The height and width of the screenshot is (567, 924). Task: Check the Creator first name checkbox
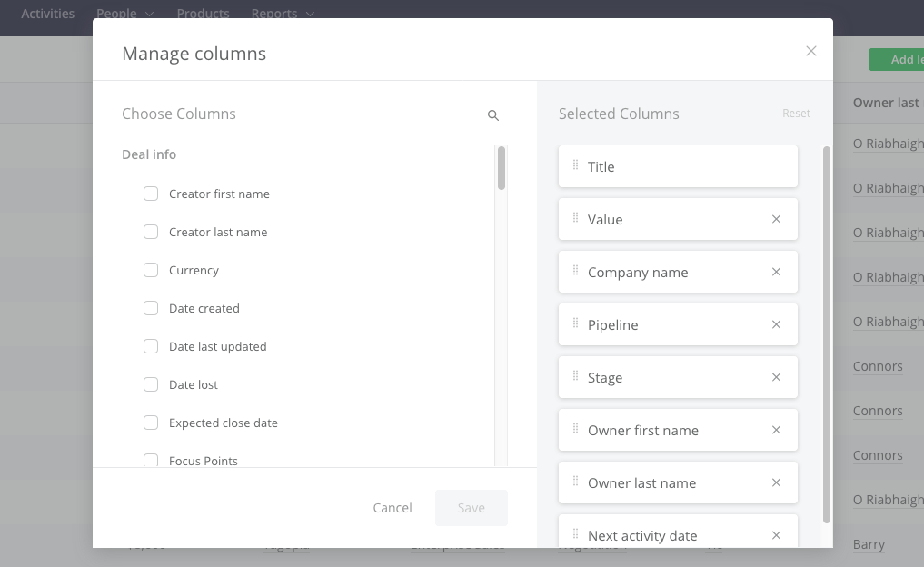click(x=151, y=194)
